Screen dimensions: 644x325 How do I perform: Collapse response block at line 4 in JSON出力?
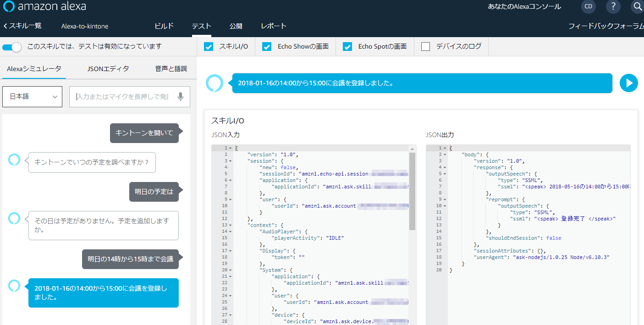click(x=445, y=167)
